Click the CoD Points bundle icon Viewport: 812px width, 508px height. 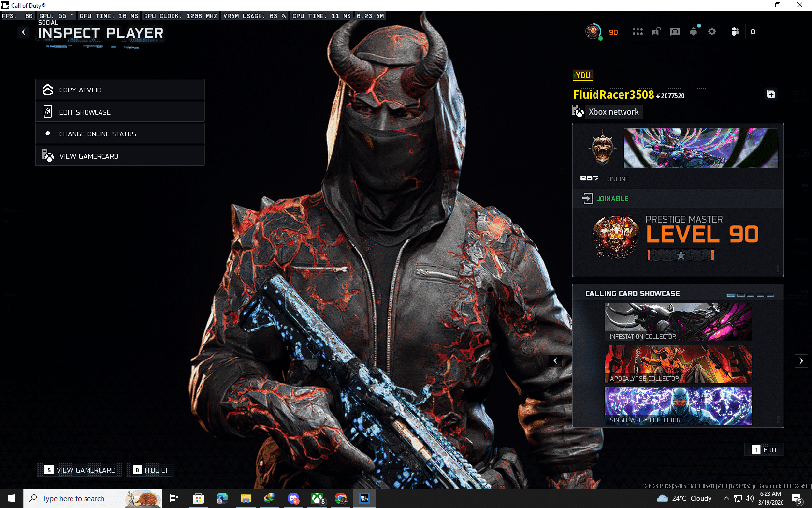click(736, 31)
